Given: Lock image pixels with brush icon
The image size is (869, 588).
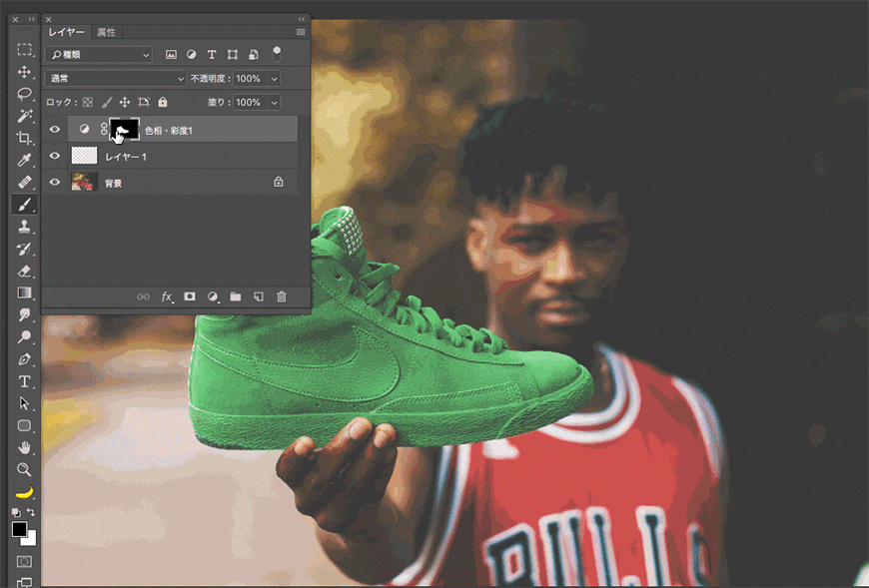Looking at the screenshot, I should (x=107, y=103).
